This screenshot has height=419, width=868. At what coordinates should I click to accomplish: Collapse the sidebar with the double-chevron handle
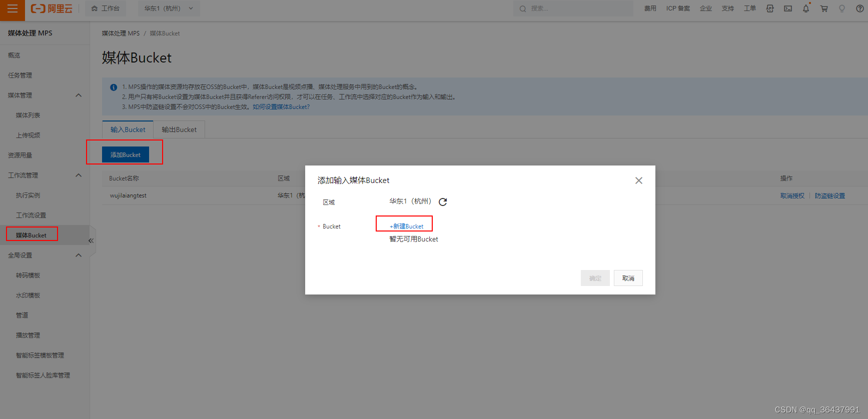coord(91,240)
